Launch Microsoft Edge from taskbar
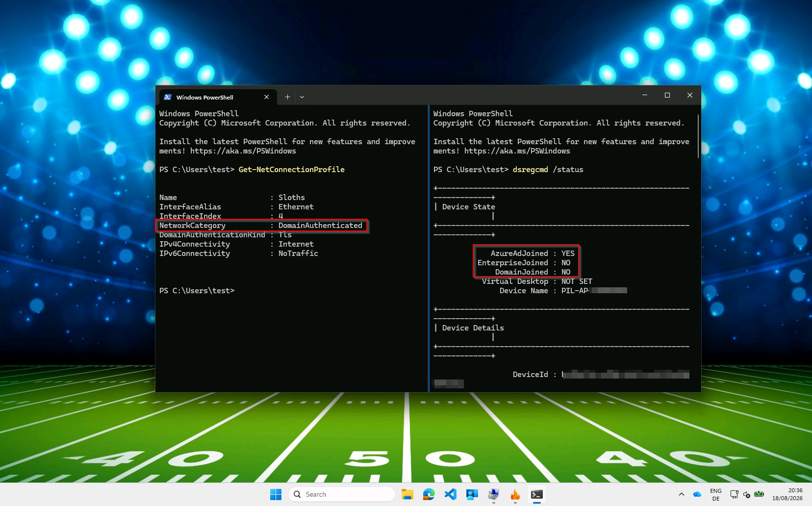This screenshot has height=506, width=812. [429, 494]
